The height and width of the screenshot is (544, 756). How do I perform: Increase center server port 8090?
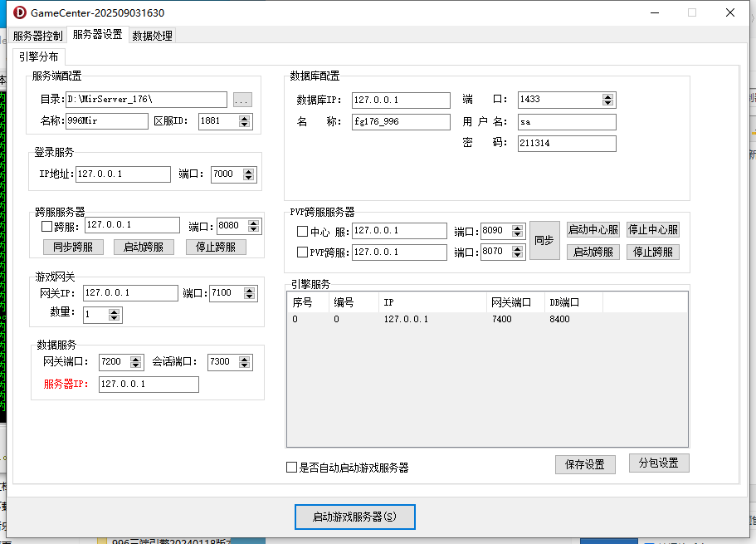point(517,228)
